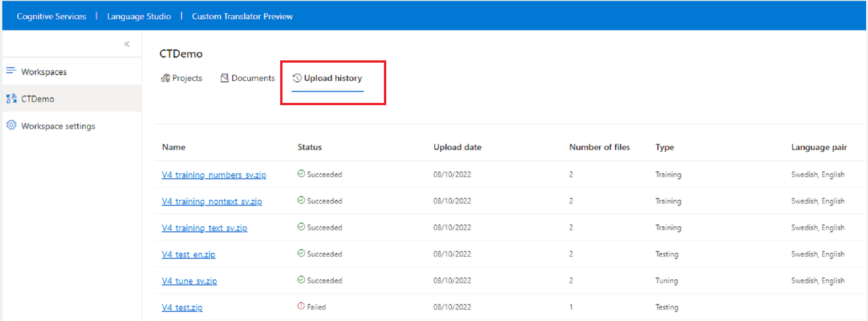Select the Upload history tab
The height and width of the screenshot is (321, 868).
click(328, 78)
